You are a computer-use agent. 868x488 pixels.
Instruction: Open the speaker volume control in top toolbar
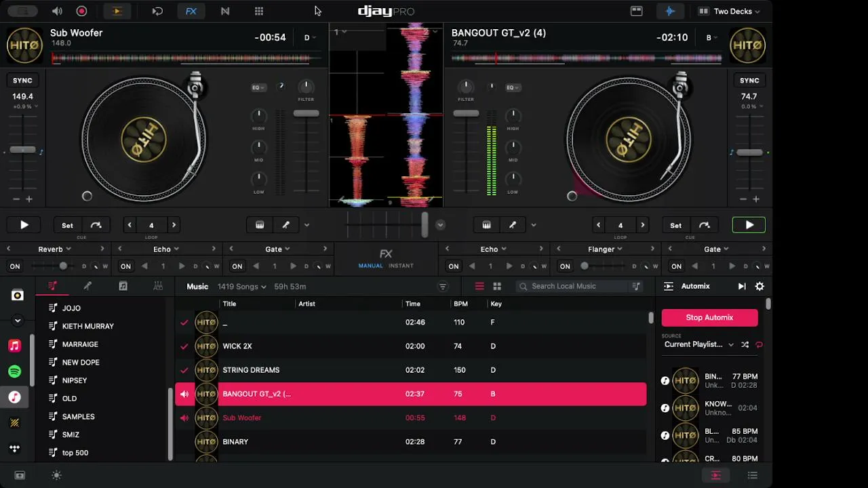(57, 11)
